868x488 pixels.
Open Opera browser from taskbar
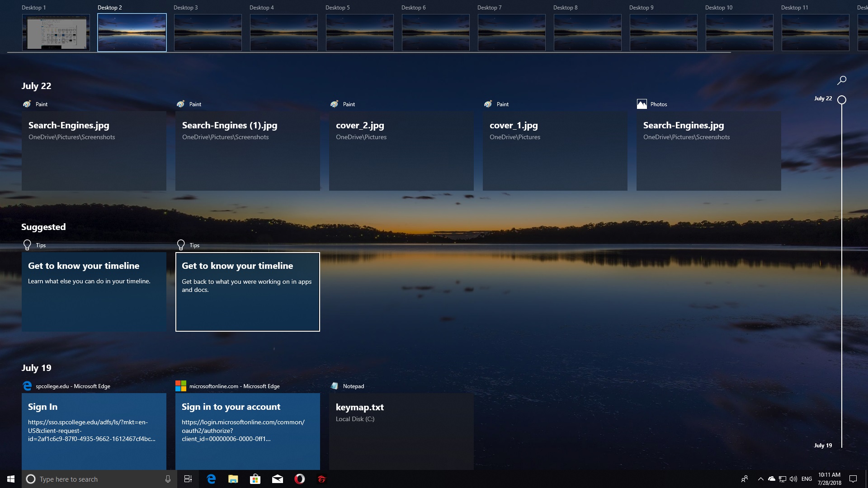click(300, 479)
